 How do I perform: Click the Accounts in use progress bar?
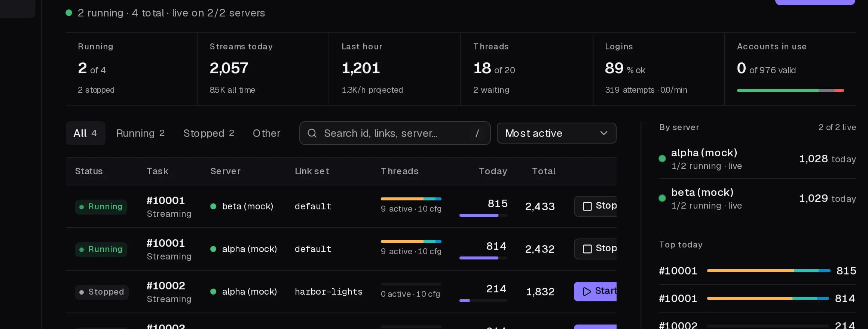pos(790,90)
